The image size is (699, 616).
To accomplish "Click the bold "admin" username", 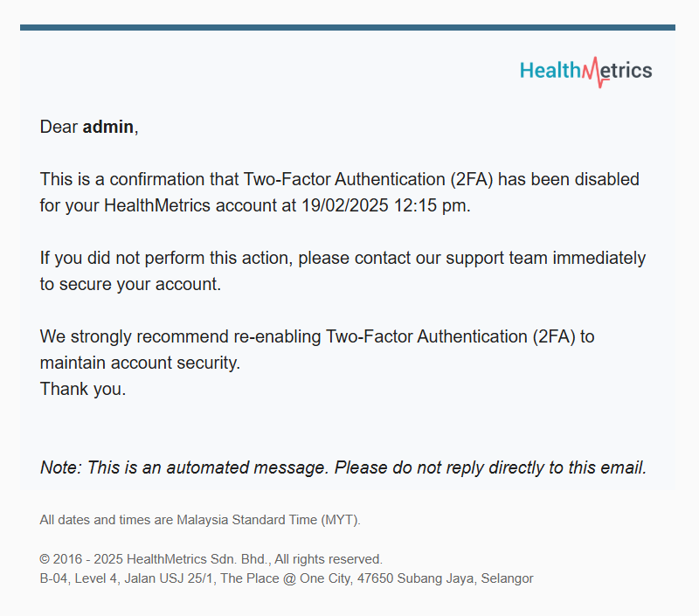I will coord(108,127).
